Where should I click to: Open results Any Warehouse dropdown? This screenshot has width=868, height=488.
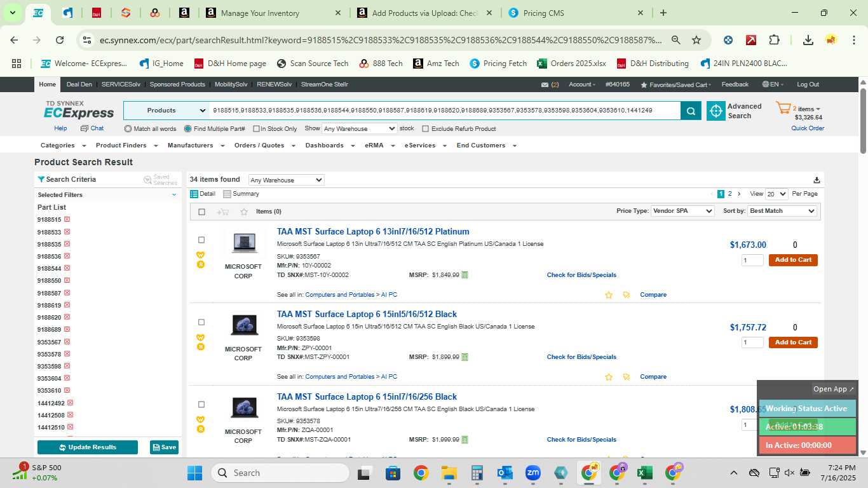[286, 180]
